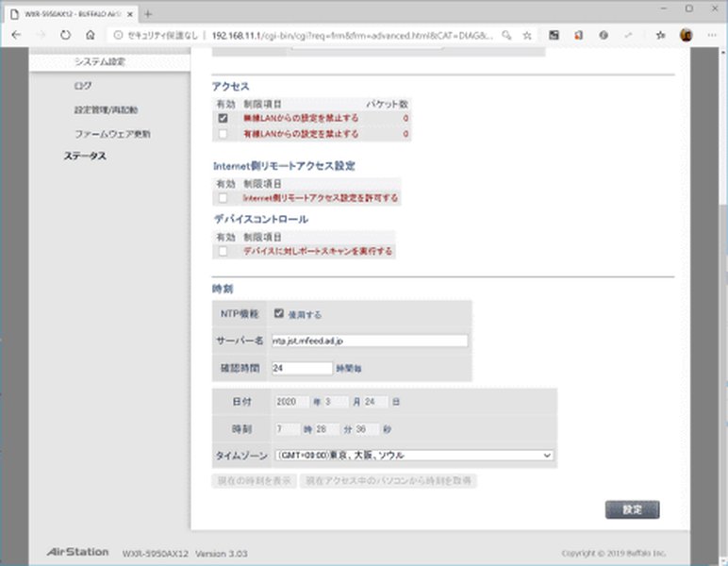Click the first extension icon in toolbar
The height and width of the screenshot is (566, 728).
[554, 35]
